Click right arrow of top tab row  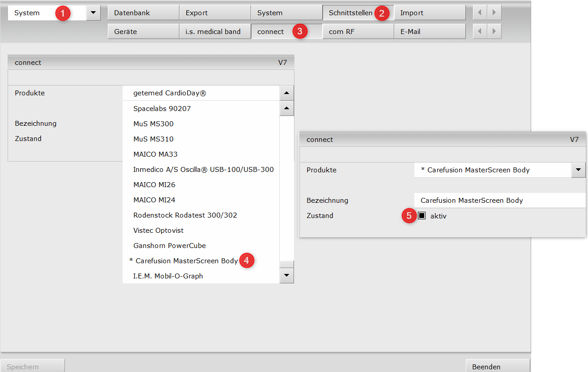[494, 13]
